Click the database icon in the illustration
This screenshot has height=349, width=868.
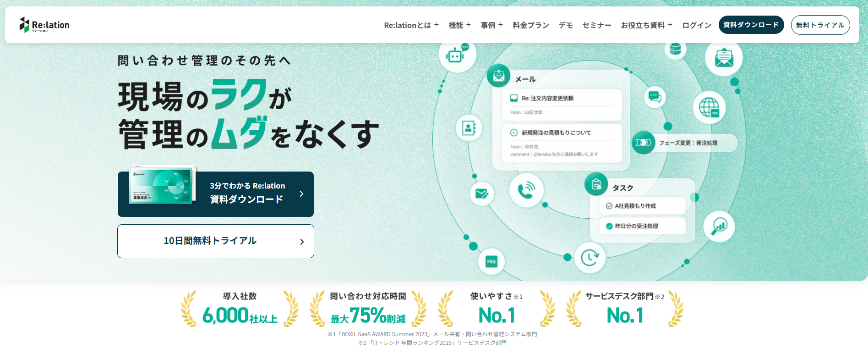[675, 49]
